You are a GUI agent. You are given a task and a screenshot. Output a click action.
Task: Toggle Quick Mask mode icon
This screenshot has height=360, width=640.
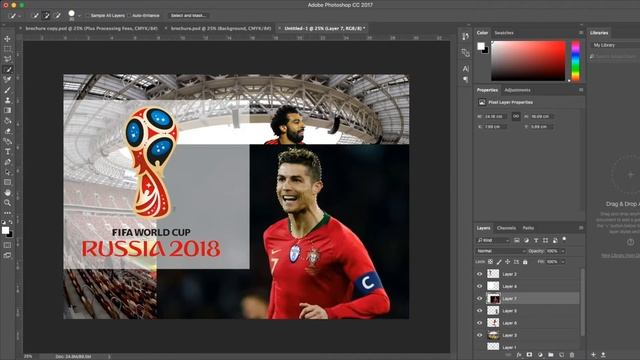point(7,245)
